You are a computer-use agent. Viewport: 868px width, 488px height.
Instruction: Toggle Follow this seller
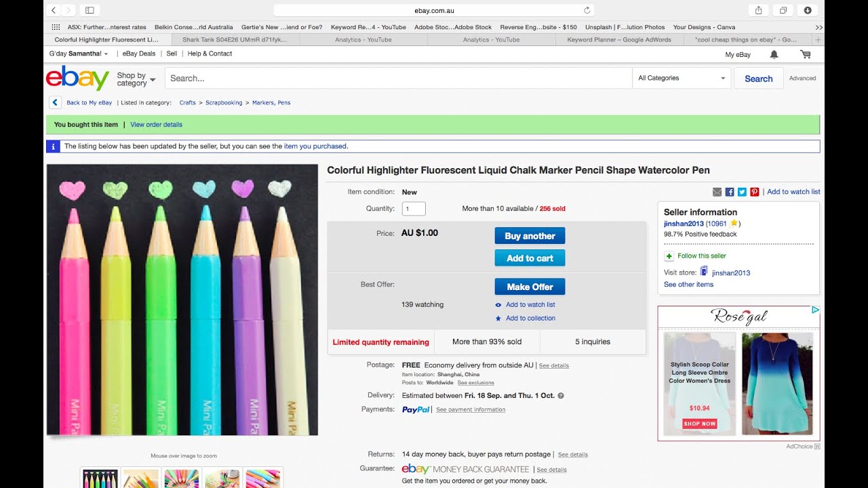coord(702,256)
